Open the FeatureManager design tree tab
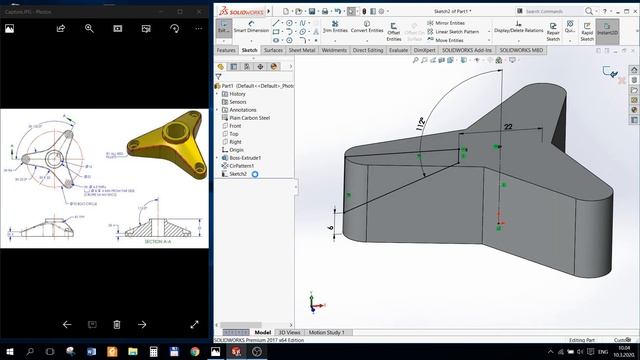640x360 pixels. (221, 67)
